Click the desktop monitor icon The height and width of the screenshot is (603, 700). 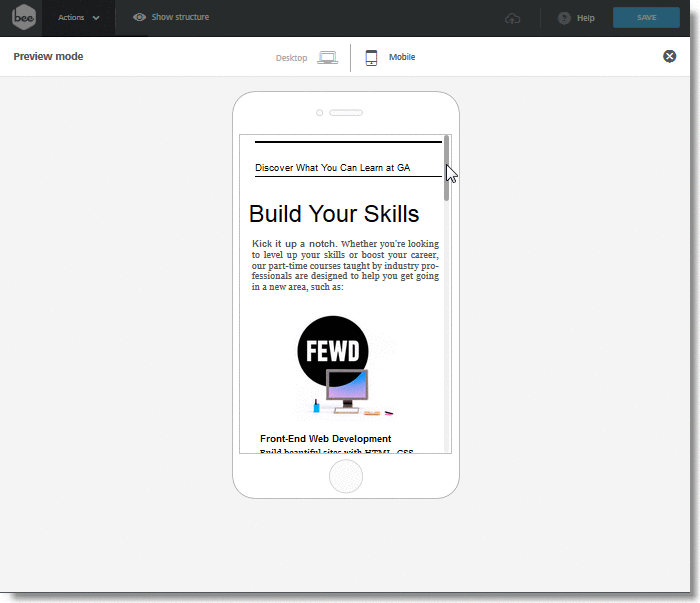tap(327, 58)
